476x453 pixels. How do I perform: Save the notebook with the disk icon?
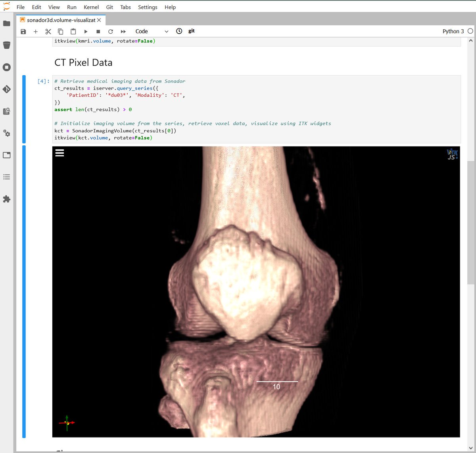[23, 31]
